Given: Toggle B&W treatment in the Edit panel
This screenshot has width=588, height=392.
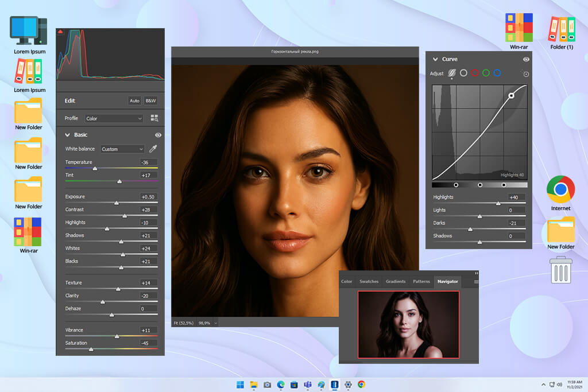Looking at the screenshot, I should click(x=151, y=100).
